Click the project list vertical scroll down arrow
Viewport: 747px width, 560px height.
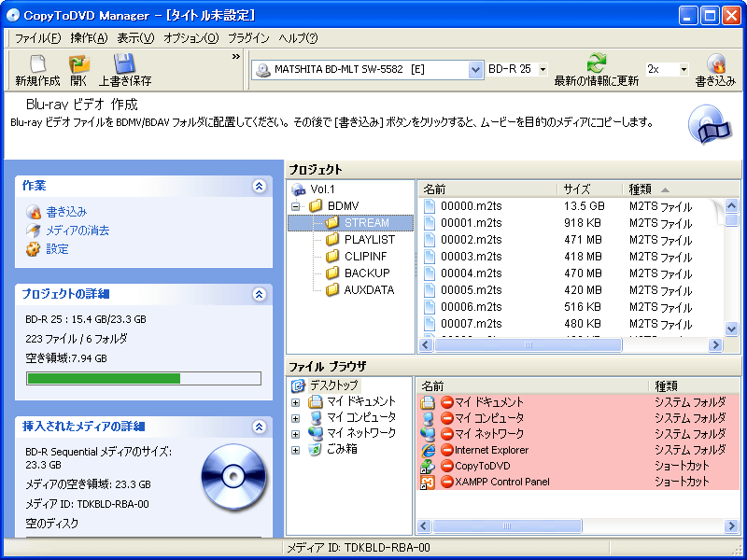click(x=731, y=329)
